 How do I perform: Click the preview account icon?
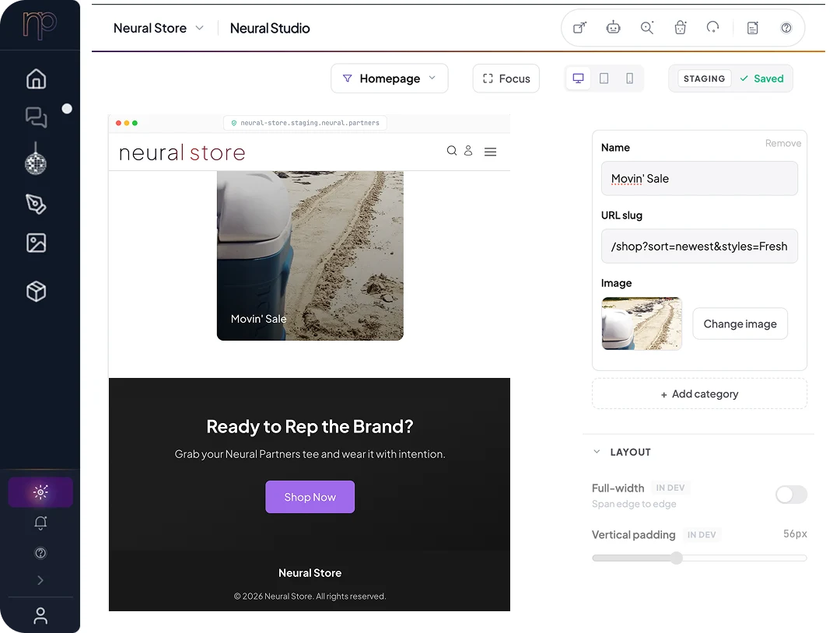pos(468,151)
